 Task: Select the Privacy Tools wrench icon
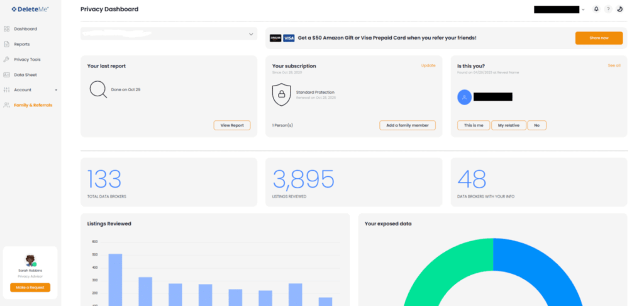pos(6,59)
